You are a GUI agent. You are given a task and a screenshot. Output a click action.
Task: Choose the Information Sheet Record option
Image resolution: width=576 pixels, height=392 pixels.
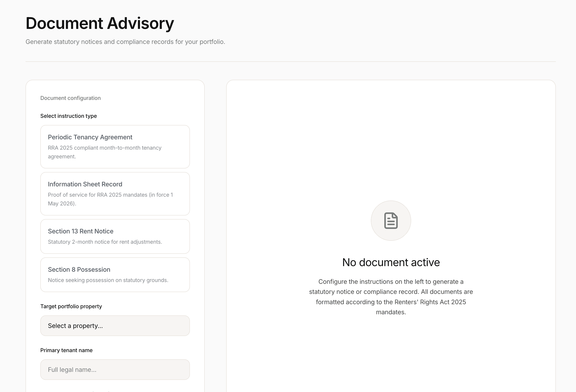pyautogui.click(x=115, y=194)
